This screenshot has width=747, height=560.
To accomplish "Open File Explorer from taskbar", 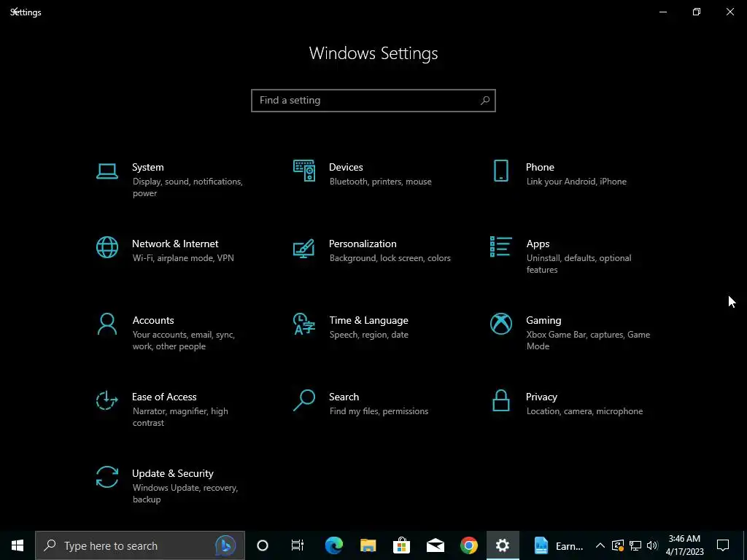I will coord(368,545).
